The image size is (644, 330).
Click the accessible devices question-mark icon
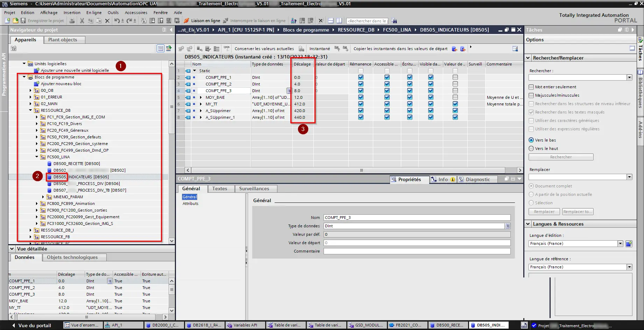tap(294, 21)
